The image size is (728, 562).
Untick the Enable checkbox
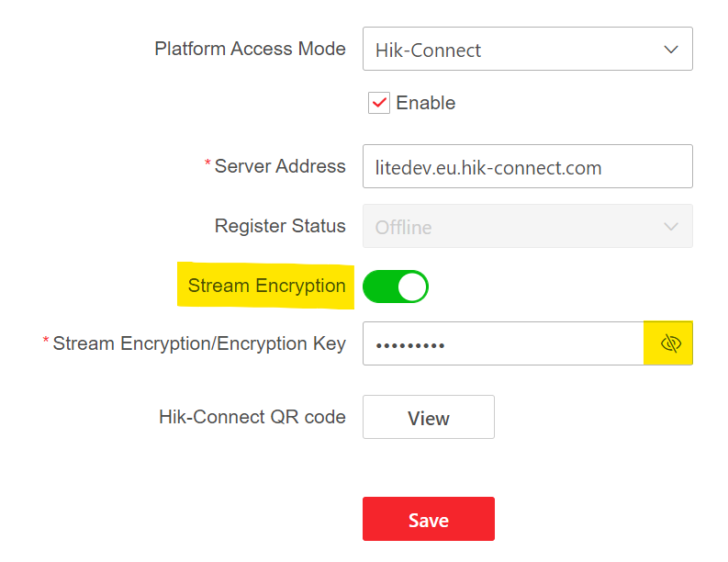tap(379, 103)
